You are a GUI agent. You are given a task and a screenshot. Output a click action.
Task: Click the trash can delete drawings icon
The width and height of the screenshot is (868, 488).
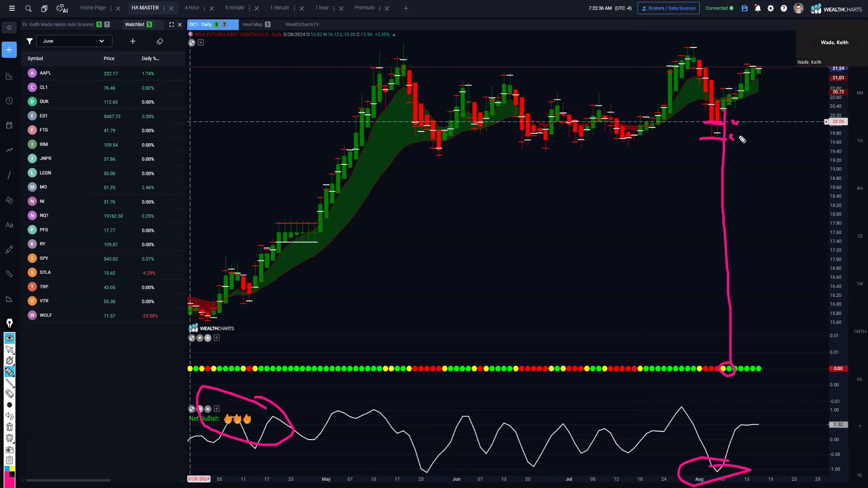click(x=9, y=427)
